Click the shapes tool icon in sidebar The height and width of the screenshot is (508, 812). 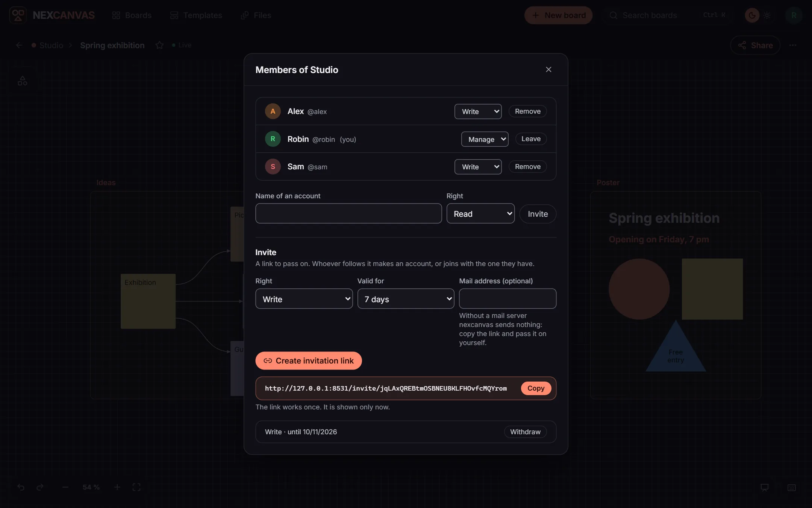tap(23, 81)
